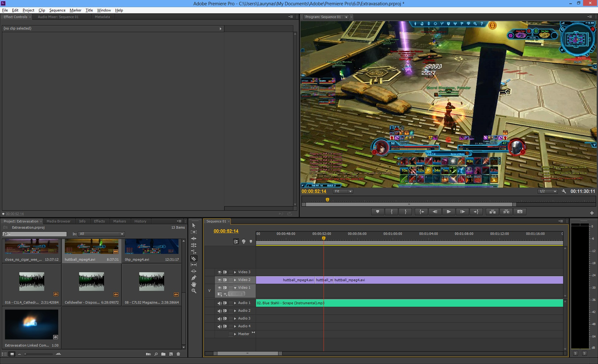Open Program monitor settings wrench
Viewport: 598px width, 364px height.
click(564, 191)
